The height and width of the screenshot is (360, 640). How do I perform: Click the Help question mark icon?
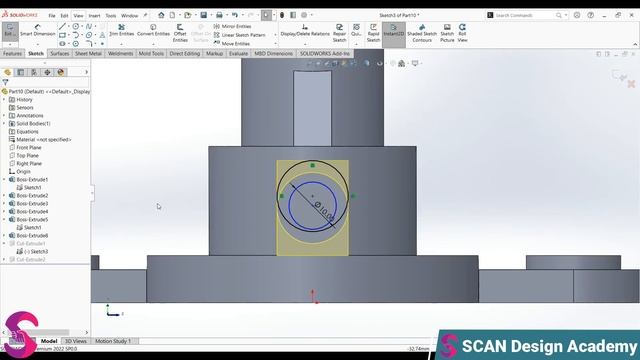click(590, 15)
